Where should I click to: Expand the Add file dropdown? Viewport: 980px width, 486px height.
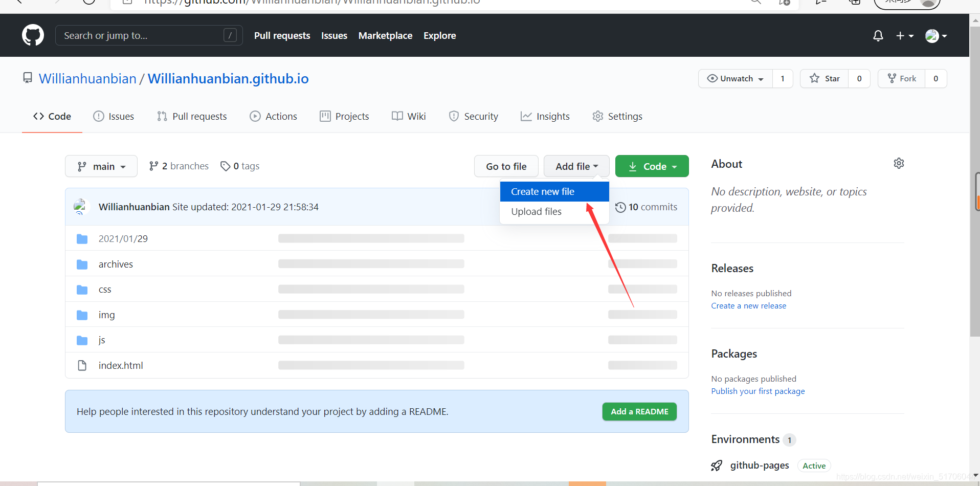pyautogui.click(x=576, y=166)
